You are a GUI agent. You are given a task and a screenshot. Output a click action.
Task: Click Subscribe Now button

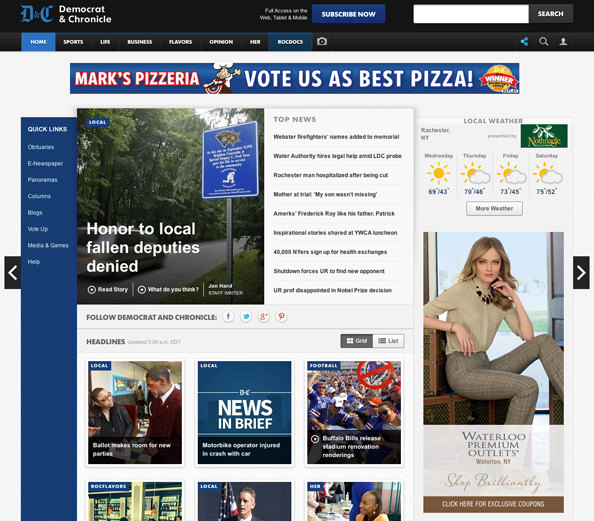pos(349,14)
